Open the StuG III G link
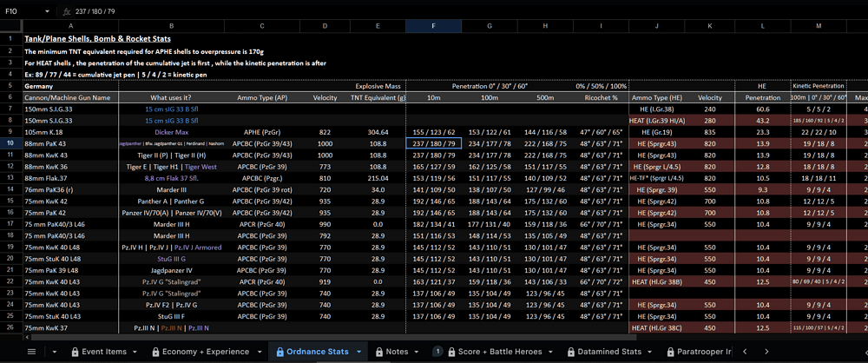 pos(171,259)
